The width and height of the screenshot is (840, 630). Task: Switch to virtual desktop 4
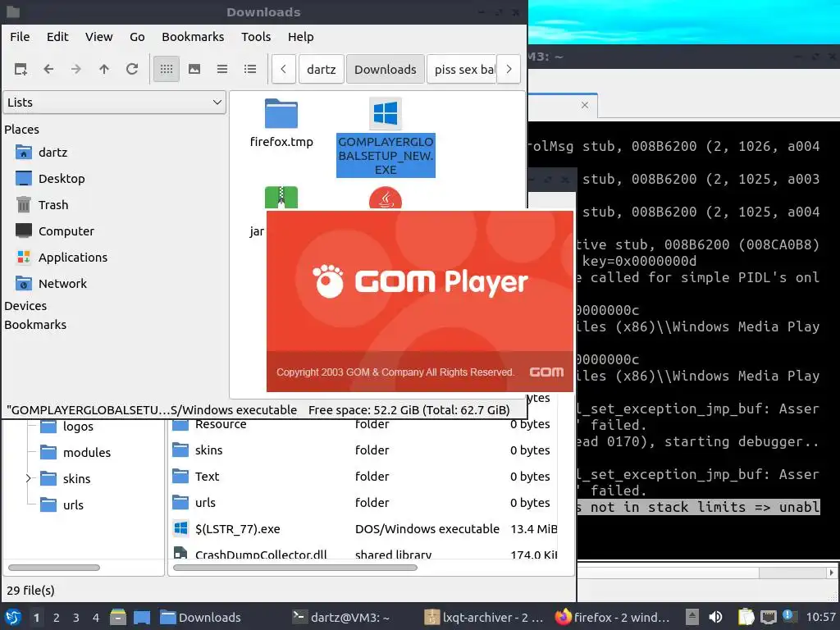(96, 618)
